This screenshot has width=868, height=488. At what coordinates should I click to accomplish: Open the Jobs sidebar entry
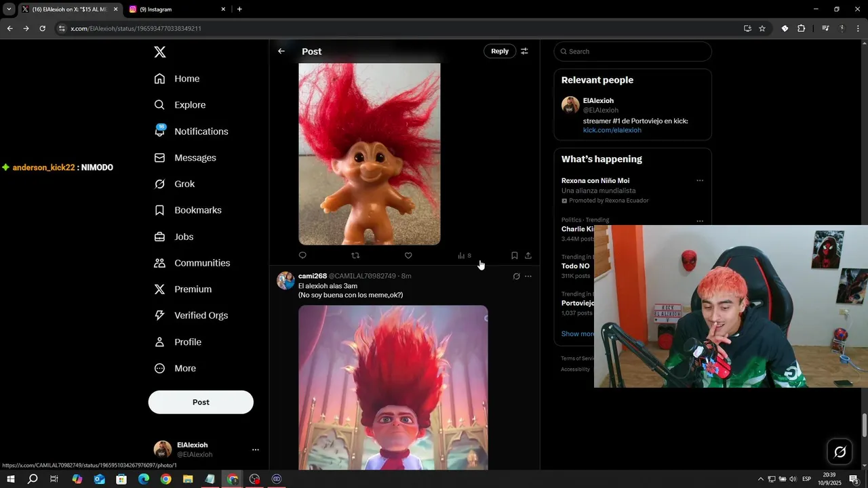pyautogui.click(x=174, y=237)
